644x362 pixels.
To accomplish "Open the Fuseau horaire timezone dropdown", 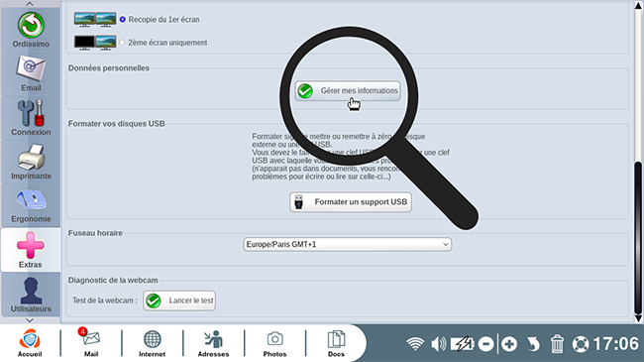I will (x=348, y=244).
